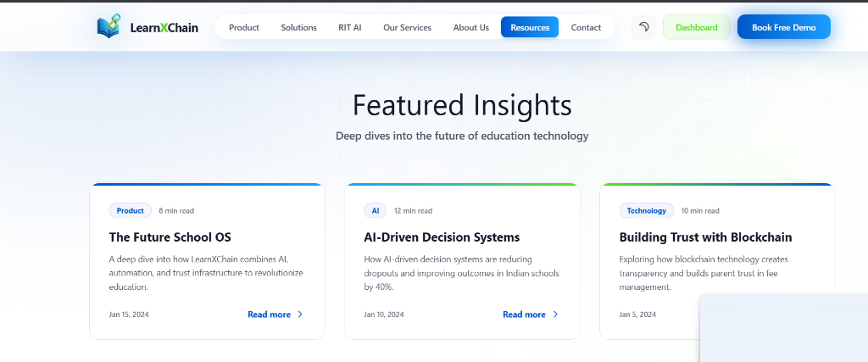This screenshot has height=362, width=868.
Task: Click the date Jan 10, 2024
Action: click(384, 315)
